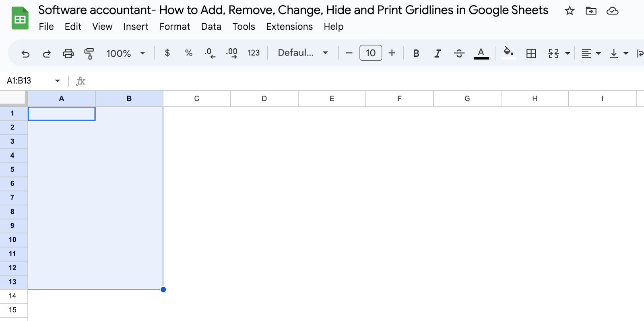Click the document title text
Viewport: 644px width, 321px height.
coord(293,10)
